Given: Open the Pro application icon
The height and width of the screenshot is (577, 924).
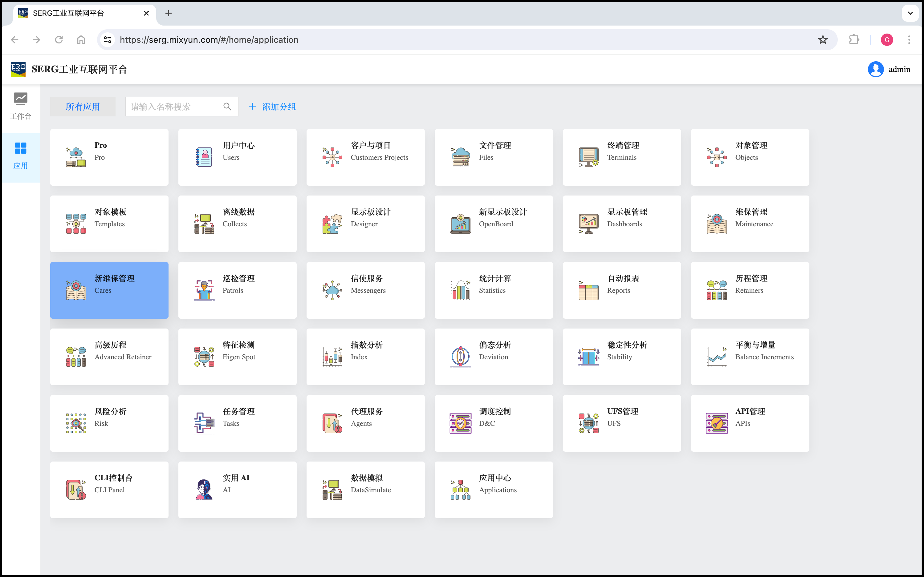Looking at the screenshot, I should [75, 157].
